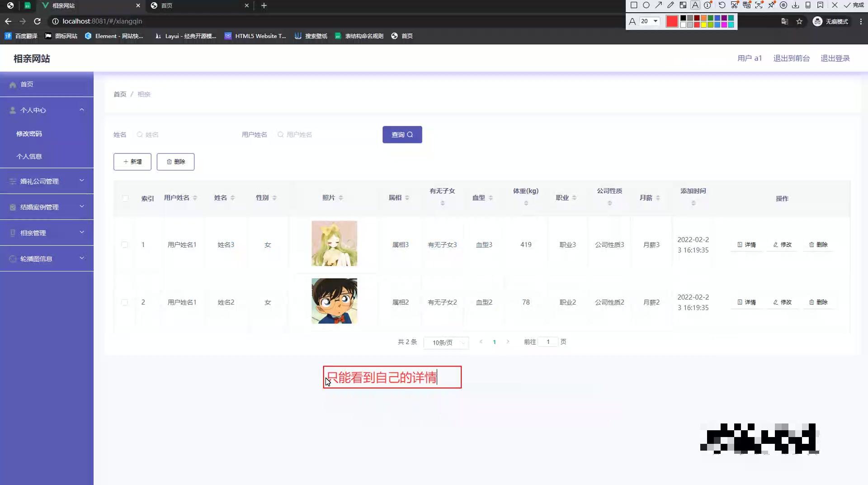
Task: Select the red color swatch
Action: coord(672,21)
